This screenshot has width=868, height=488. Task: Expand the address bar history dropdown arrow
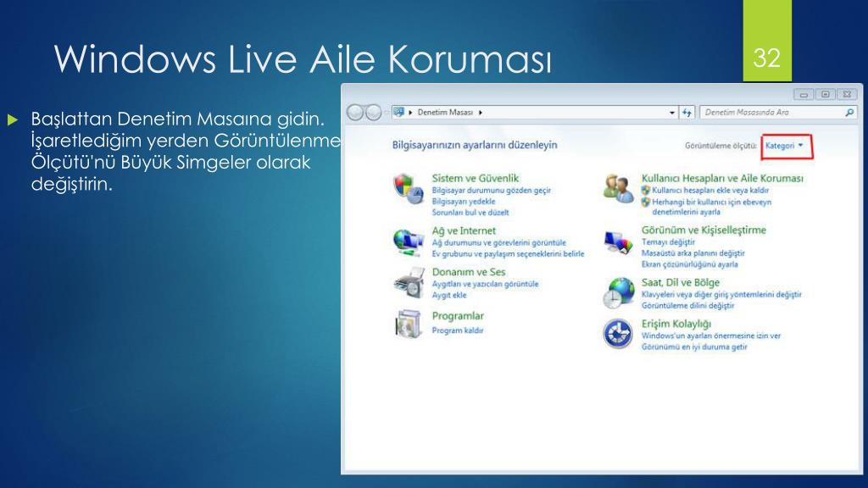[x=672, y=113]
